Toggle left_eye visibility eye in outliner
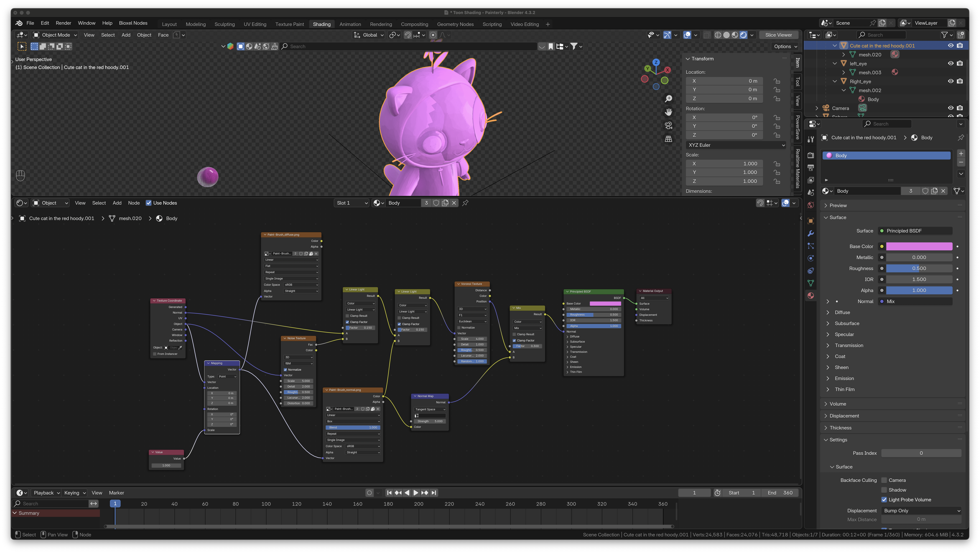The width and height of the screenshot is (980, 553). (951, 64)
